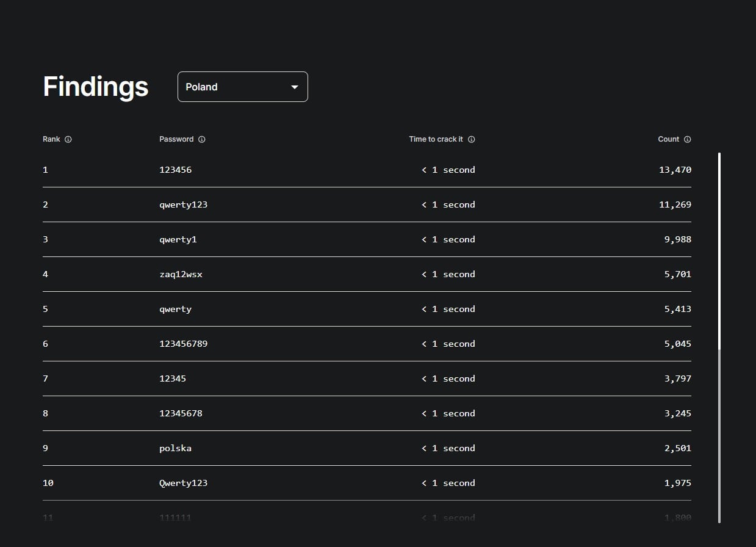This screenshot has height=547, width=756.
Task: Click the count value 13,470
Action: pyautogui.click(x=675, y=170)
